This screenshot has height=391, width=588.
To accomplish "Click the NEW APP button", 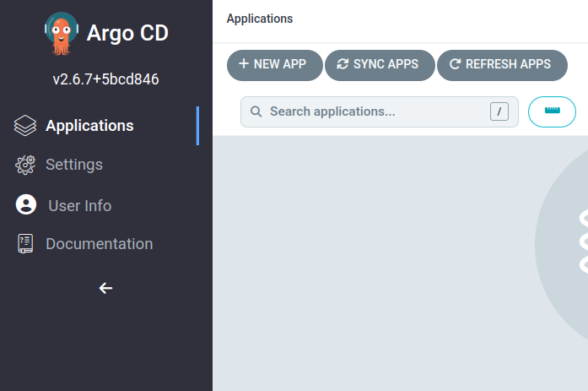I will point(274,65).
